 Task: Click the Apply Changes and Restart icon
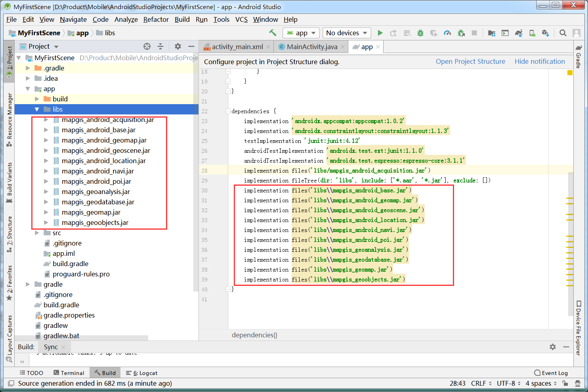coord(393,33)
